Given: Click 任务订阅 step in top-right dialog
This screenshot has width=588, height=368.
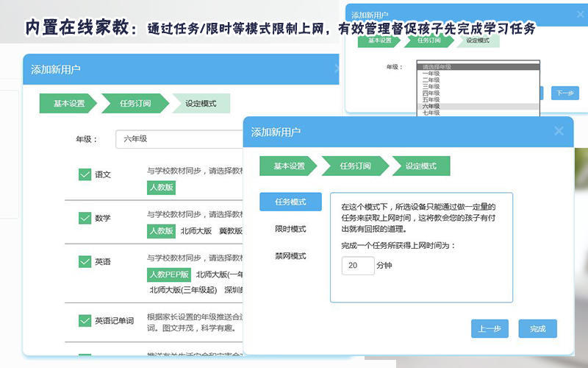Looking at the screenshot, I should (x=429, y=40).
